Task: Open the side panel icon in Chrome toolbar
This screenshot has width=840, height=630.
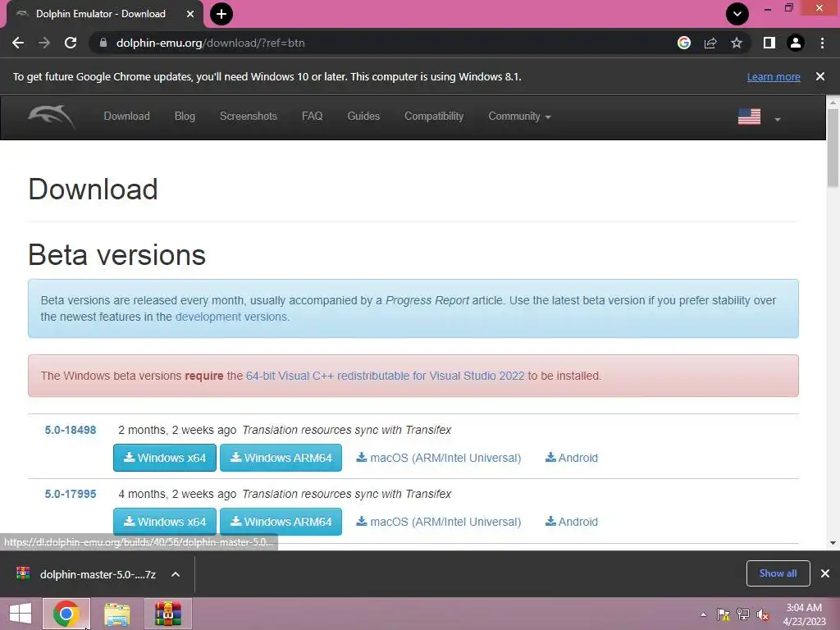Action: (769, 43)
